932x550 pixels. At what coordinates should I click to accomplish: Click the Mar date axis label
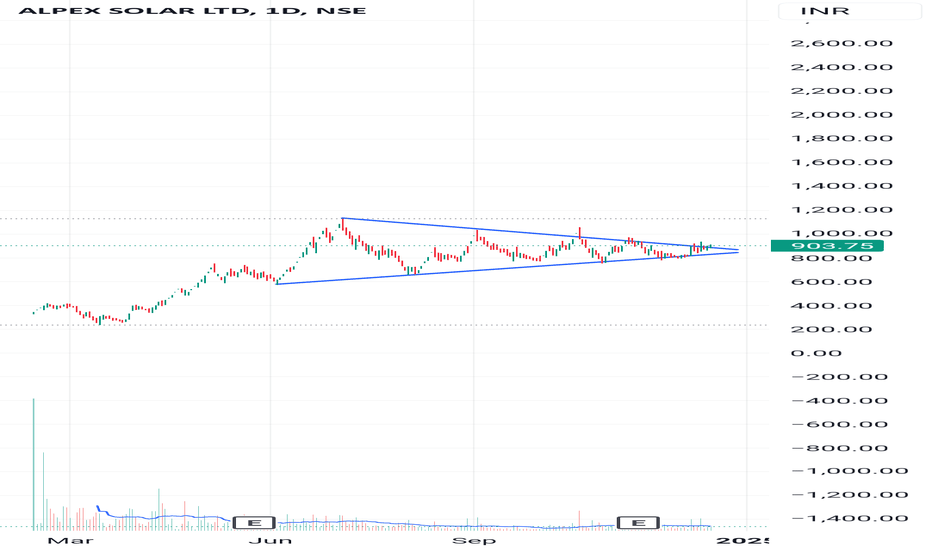(x=70, y=540)
